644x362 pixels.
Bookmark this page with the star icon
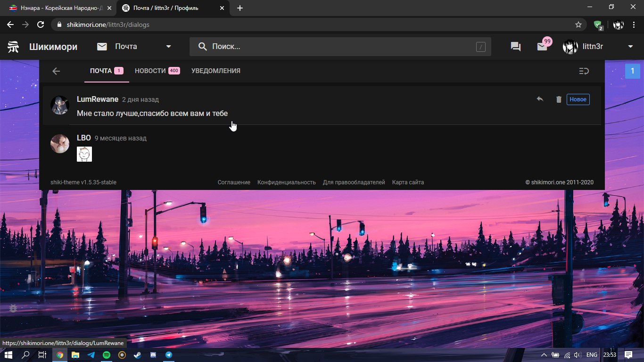click(x=578, y=25)
